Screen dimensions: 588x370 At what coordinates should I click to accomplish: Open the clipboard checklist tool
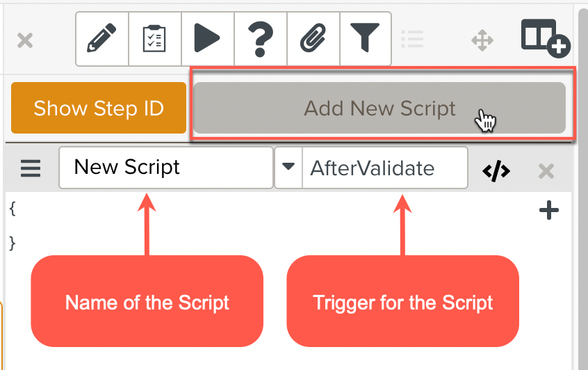click(x=154, y=39)
